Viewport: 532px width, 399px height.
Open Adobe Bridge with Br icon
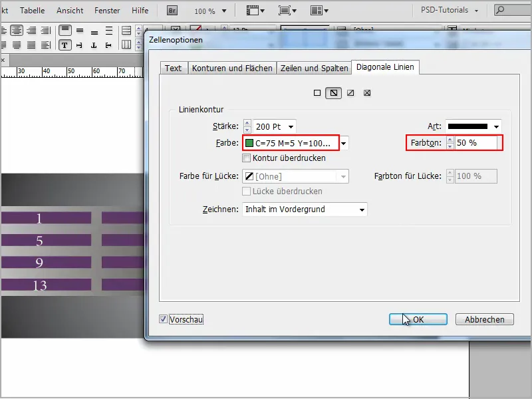pyautogui.click(x=172, y=11)
